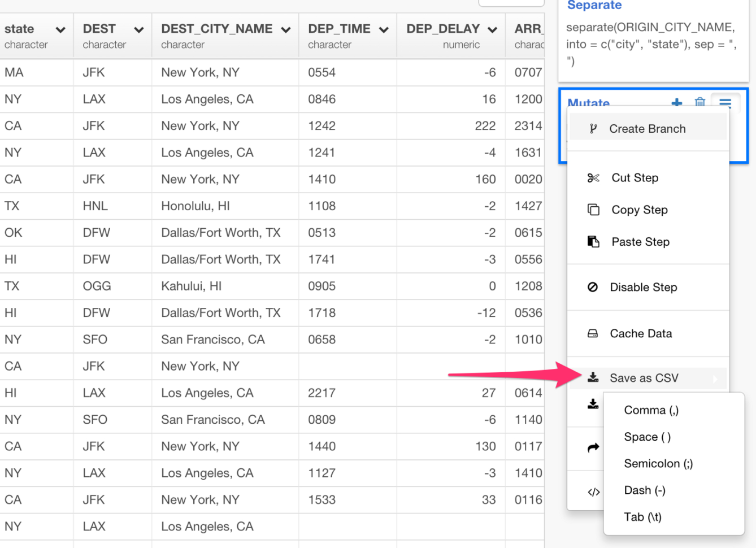756x548 pixels.
Task: Click the hamburger menu icon on Mutate step
Action: coord(725,102)
